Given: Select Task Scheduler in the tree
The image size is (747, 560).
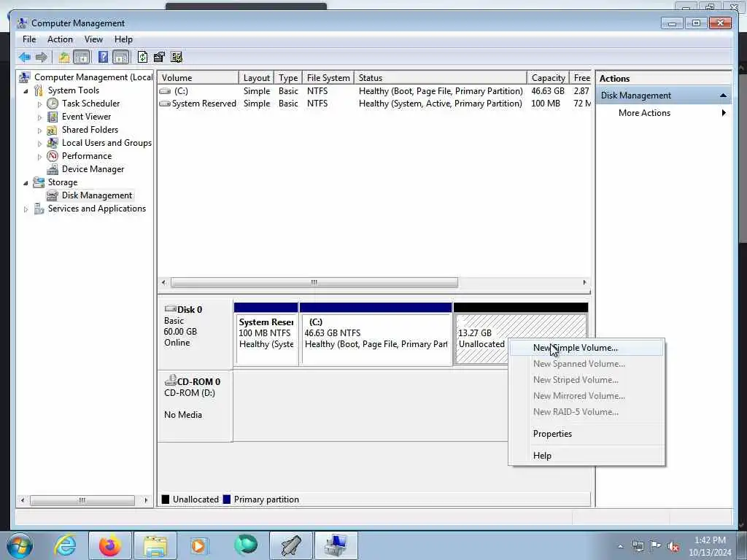Looking at the screenshot, I should pos(90,104).
